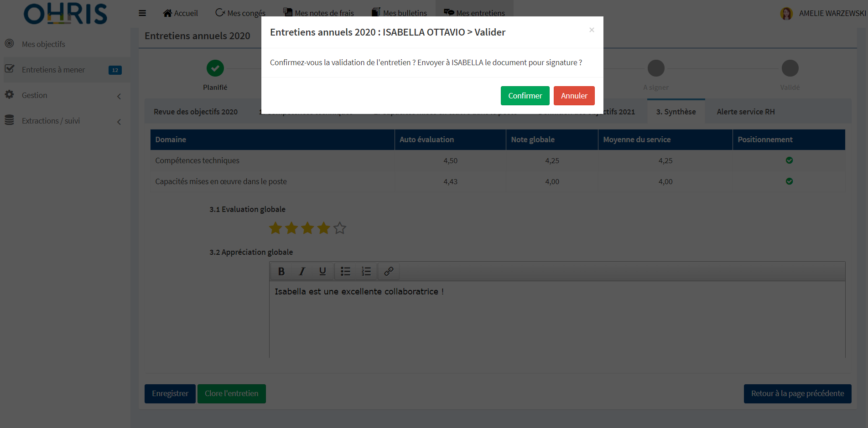The width and height of the screenshot is (868, 428).
Task: Insert a bulleted list
Action: pos(345,271)
